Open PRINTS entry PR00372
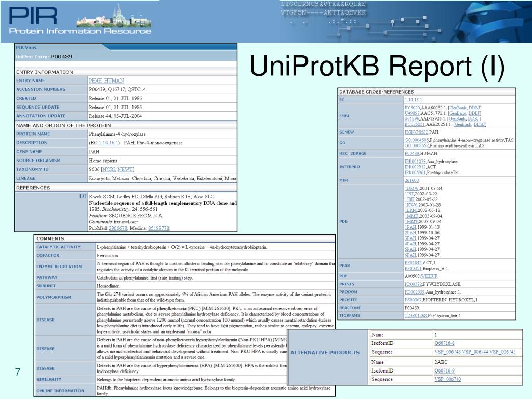532x399 pixels. point(413,284)
